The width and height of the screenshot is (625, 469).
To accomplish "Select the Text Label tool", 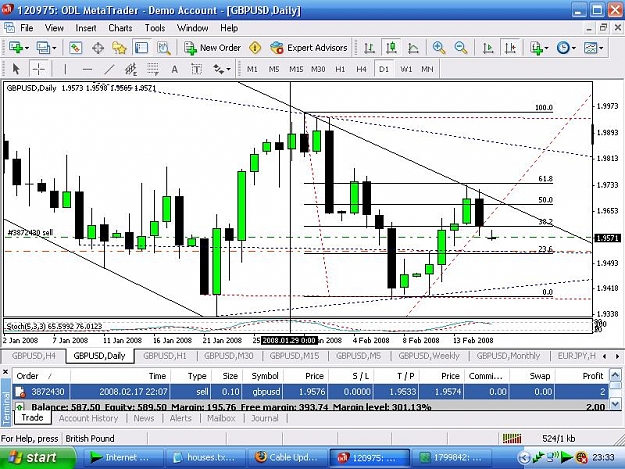I will (196, 69).
